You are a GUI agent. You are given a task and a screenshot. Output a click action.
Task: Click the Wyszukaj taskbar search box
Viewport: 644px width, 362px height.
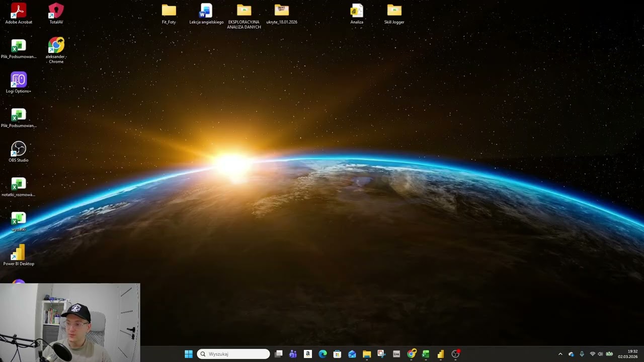click(x=233, y=354)
